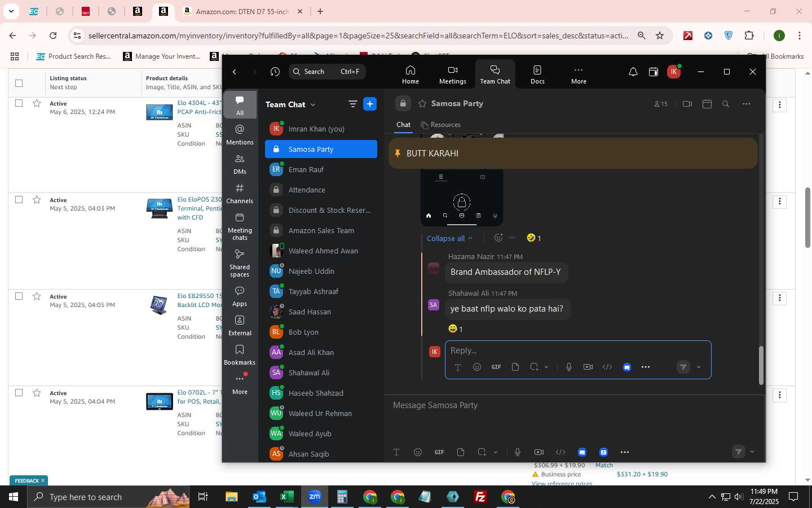Go back with Zoom's back arrow

[x=235, y=72]
